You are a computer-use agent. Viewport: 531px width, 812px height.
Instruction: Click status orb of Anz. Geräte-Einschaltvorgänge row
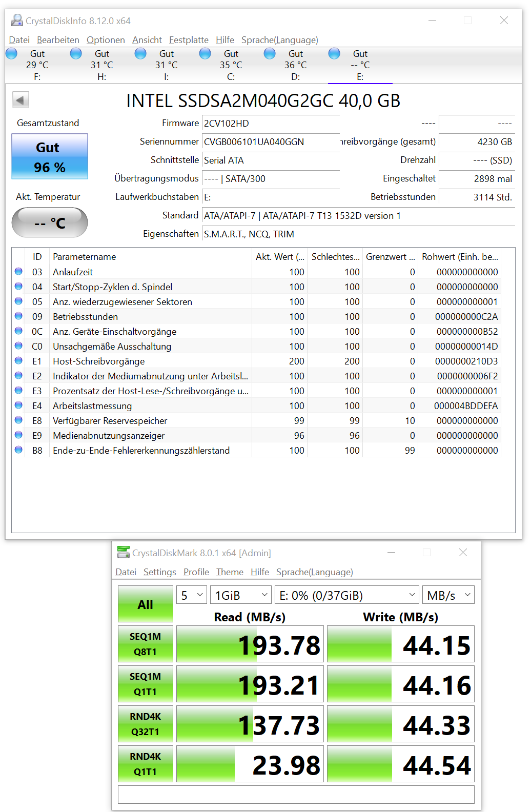18,331
